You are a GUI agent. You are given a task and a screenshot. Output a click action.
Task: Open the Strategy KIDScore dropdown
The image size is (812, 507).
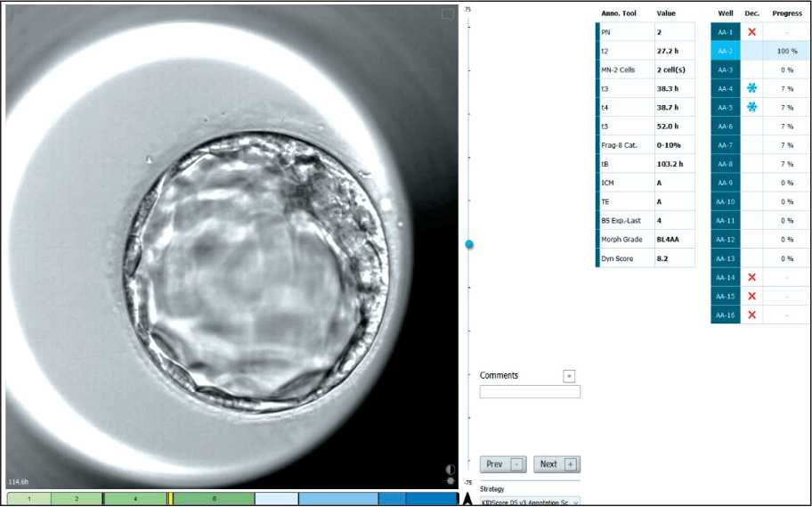[x=531, y=503]
